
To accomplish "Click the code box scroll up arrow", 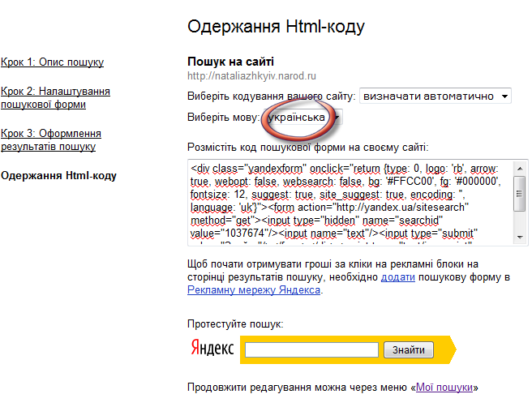I will [520, 169].
